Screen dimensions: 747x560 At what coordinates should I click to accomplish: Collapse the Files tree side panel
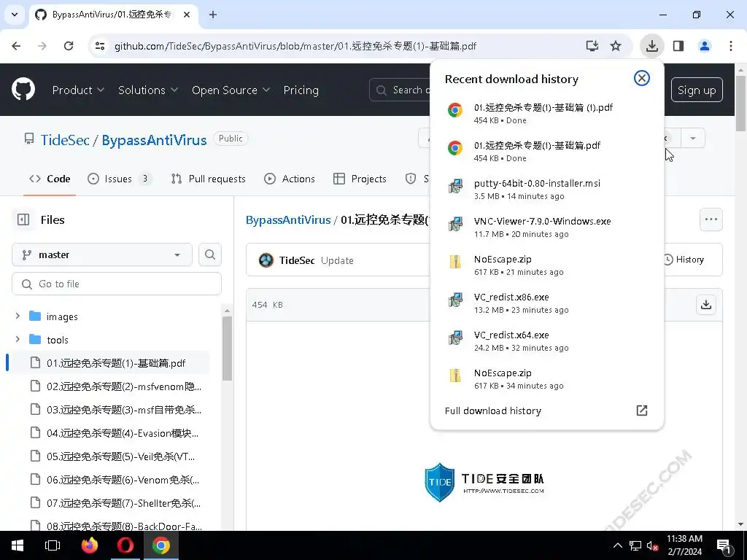coord(23,219)
